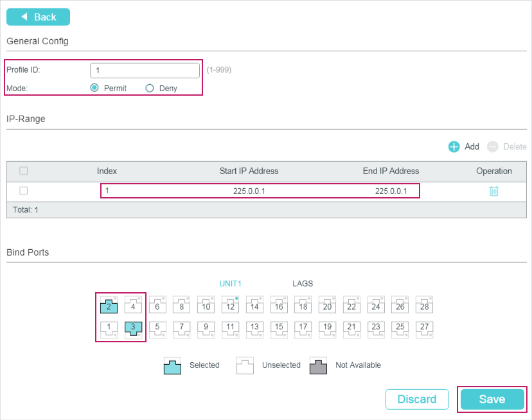Select the Permit mode radio button
Image resolution: width=532 pixels, height=420 pixels.
[x=94, y=88]
